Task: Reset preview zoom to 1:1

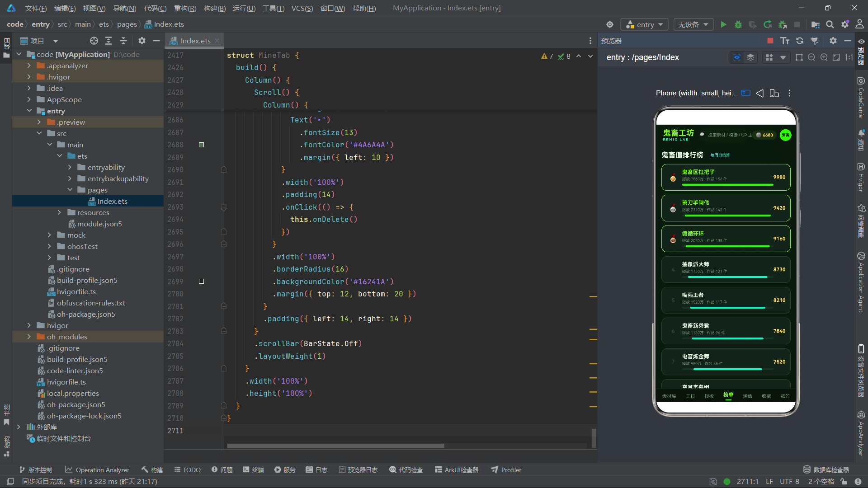Action: point(849,57)
